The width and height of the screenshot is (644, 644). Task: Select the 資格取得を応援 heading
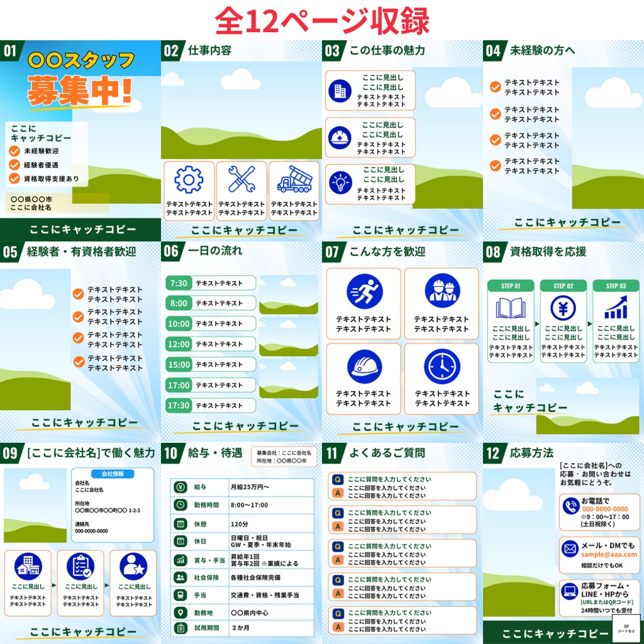point(548,252)
